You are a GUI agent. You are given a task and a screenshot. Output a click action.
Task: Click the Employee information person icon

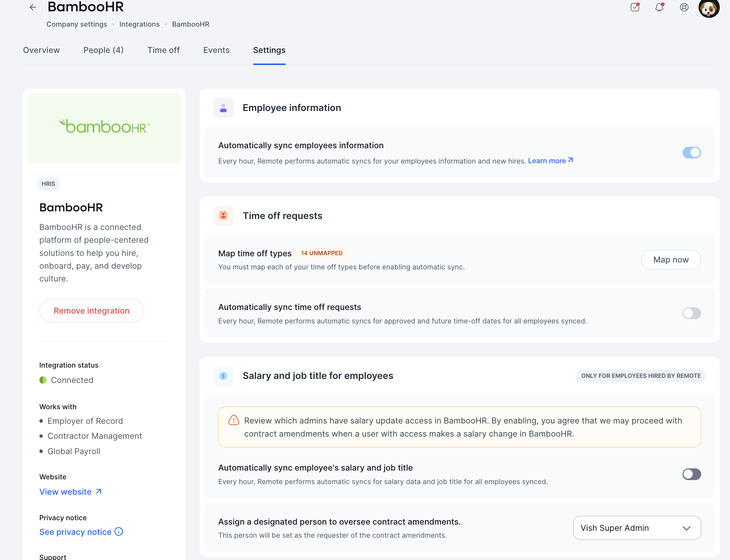(223, 108)
